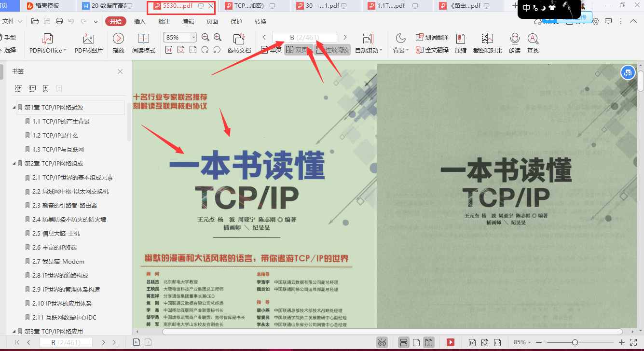Toggle 连续阅读 continuous reading
Image resolution: width=644 pixels, height=351 pixels.
coord(332,50)
